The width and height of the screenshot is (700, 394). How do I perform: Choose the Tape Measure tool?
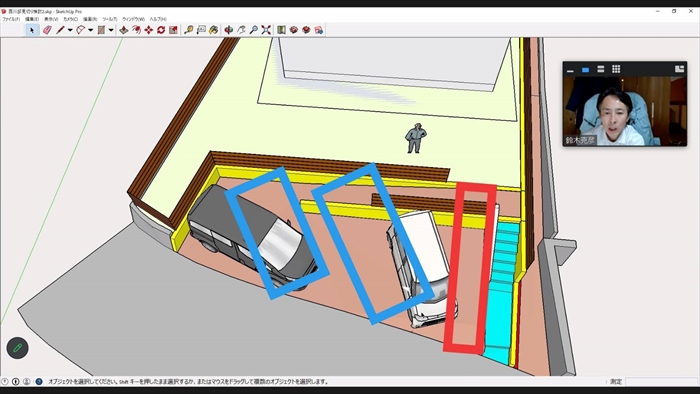[x=189, y=30]
